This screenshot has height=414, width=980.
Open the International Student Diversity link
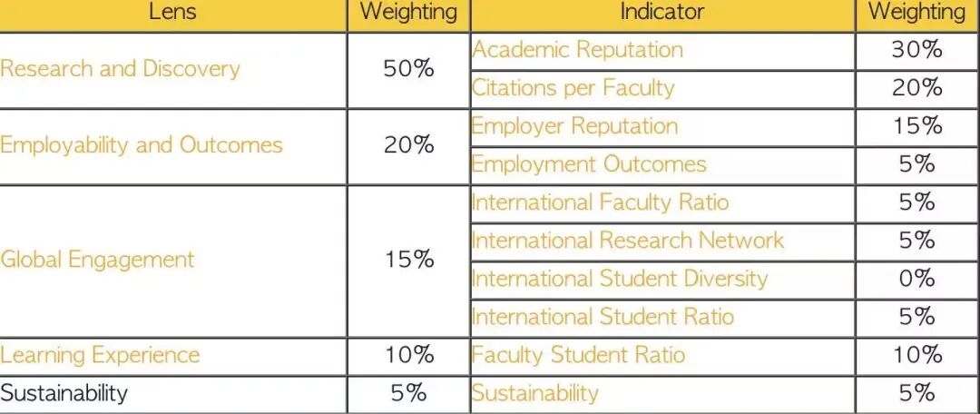click(x=620, y=279)
